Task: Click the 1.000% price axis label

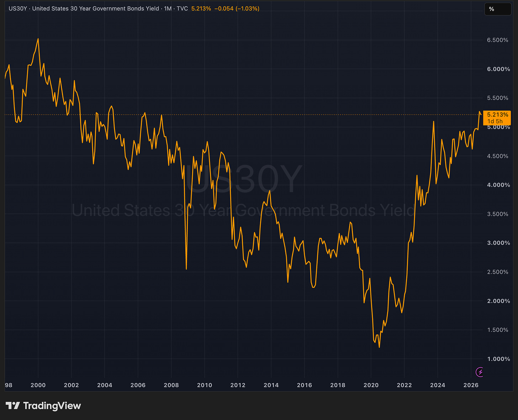Action: (x=498, y=359)
